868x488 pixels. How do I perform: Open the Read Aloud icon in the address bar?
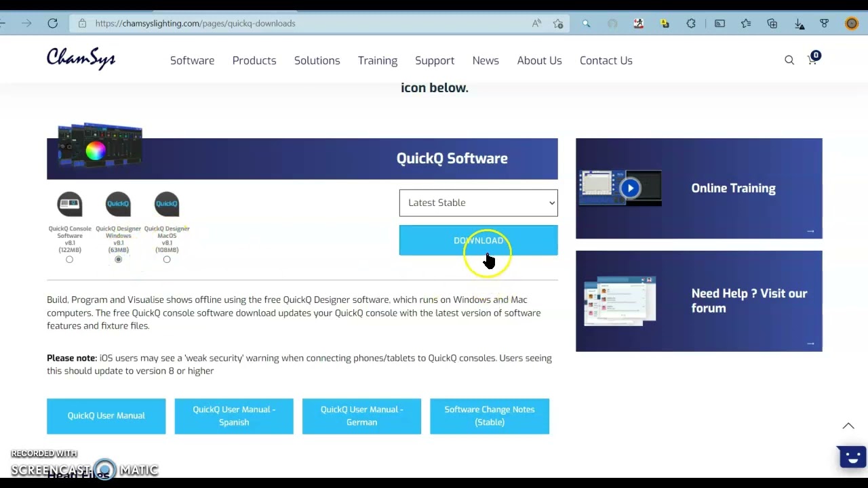pyautogui.click(x=536, y=23)
